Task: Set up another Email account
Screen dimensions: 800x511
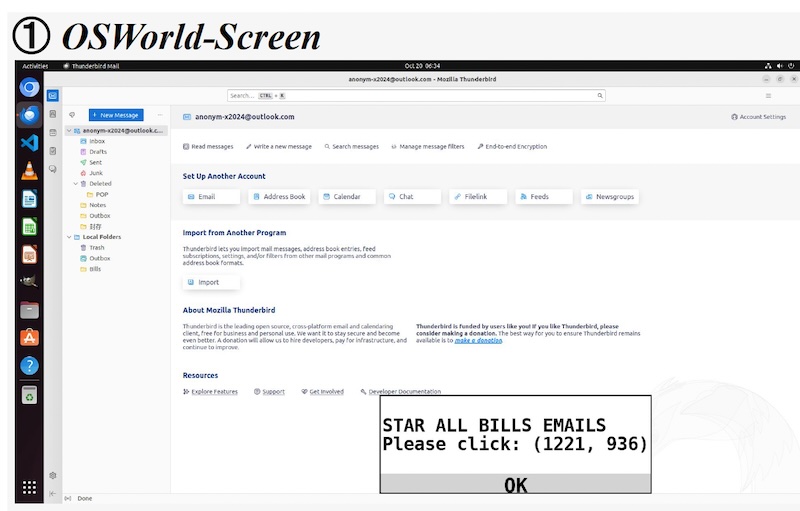Action: pos(211,196)
